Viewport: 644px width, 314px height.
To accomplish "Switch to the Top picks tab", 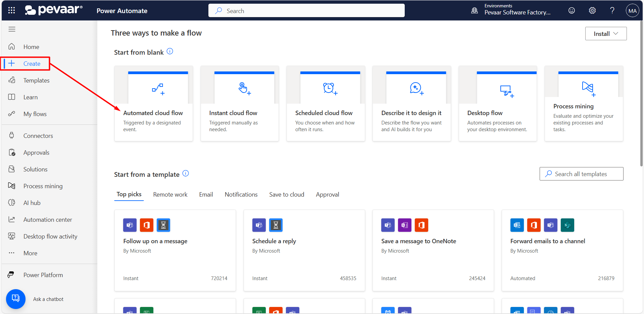I will point(129,194).
